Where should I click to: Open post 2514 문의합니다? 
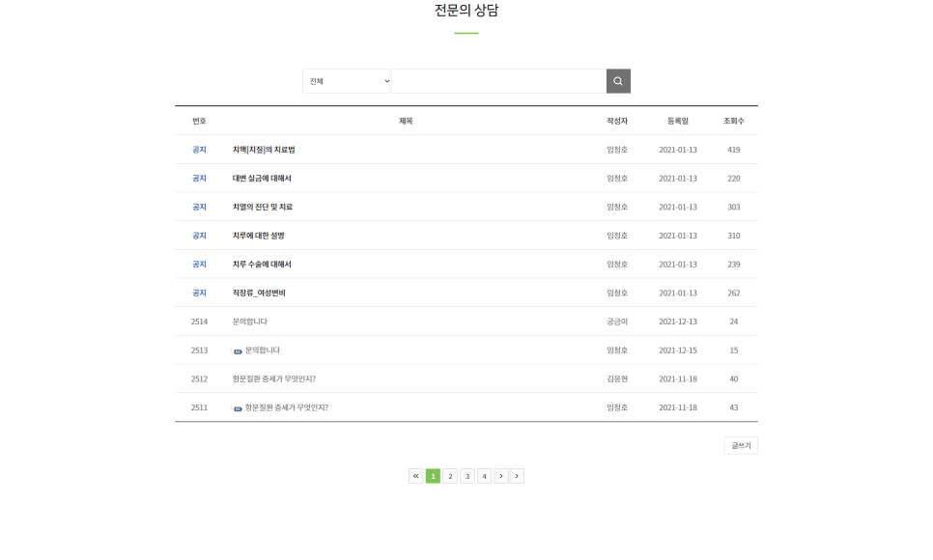pyautogui.click(x=250, y=322)
